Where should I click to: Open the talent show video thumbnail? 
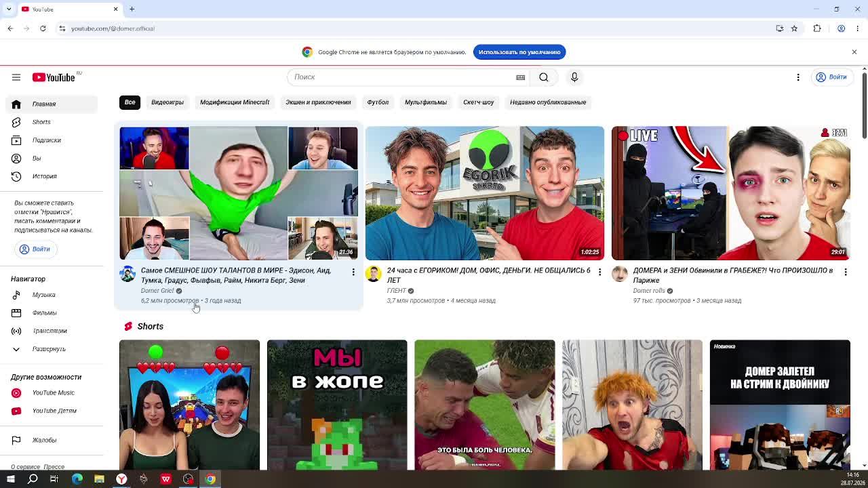point(239,193)
